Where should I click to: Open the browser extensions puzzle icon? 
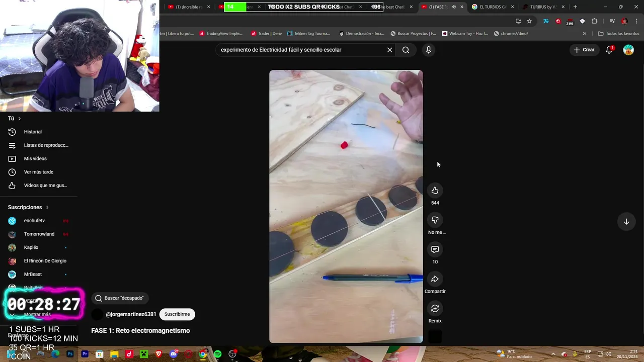tap(595, 21)
